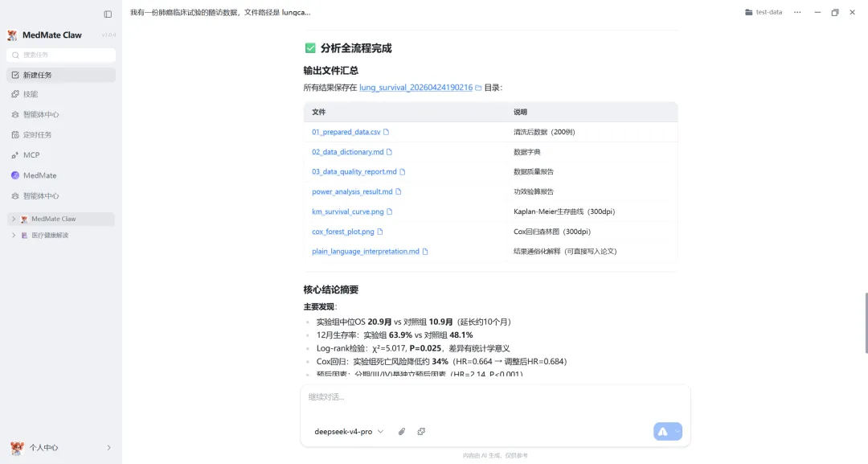Open the 01_prepared_data.csv file link
The width and height of the screenshot is (868, 464).
[x=346, y=132]
